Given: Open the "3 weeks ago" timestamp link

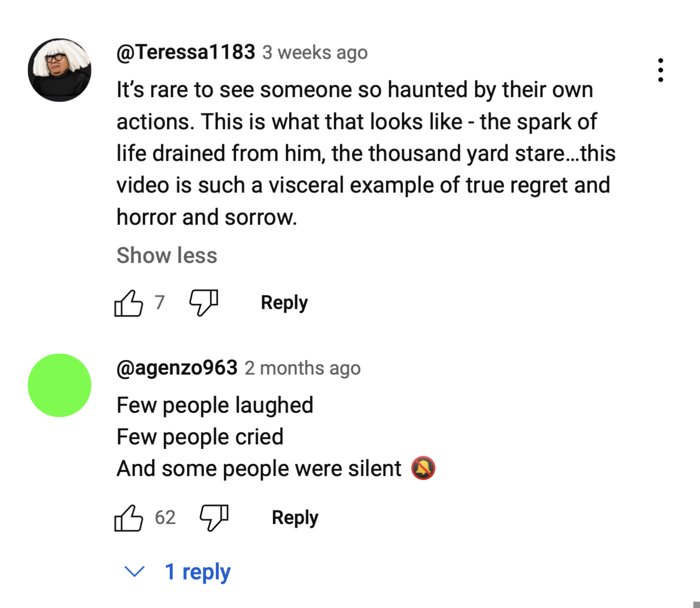Looking at the screenshot, I should [315, 53].
